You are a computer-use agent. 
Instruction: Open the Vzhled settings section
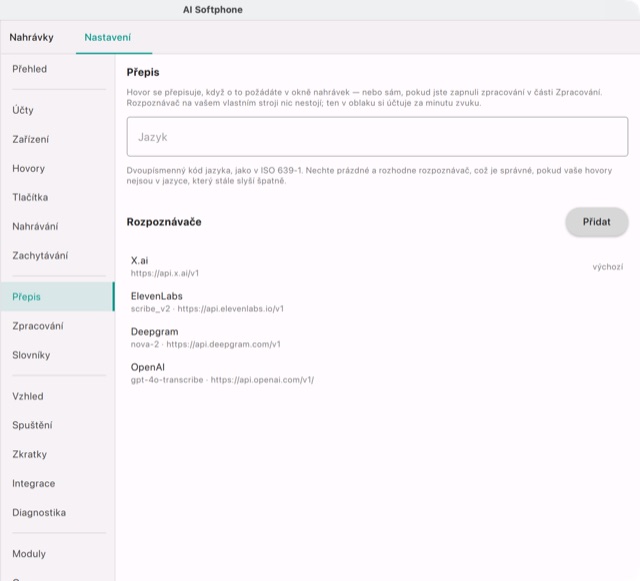coord(57,396)
